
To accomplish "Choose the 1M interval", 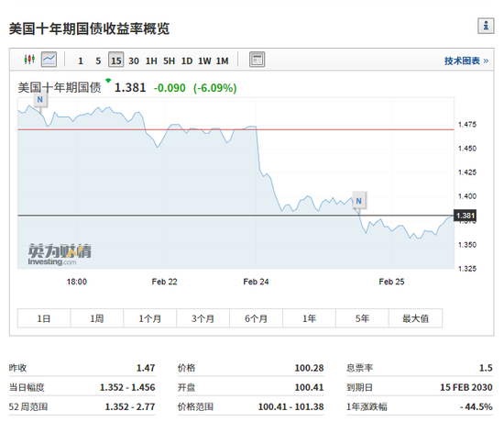I will [222, 61].
